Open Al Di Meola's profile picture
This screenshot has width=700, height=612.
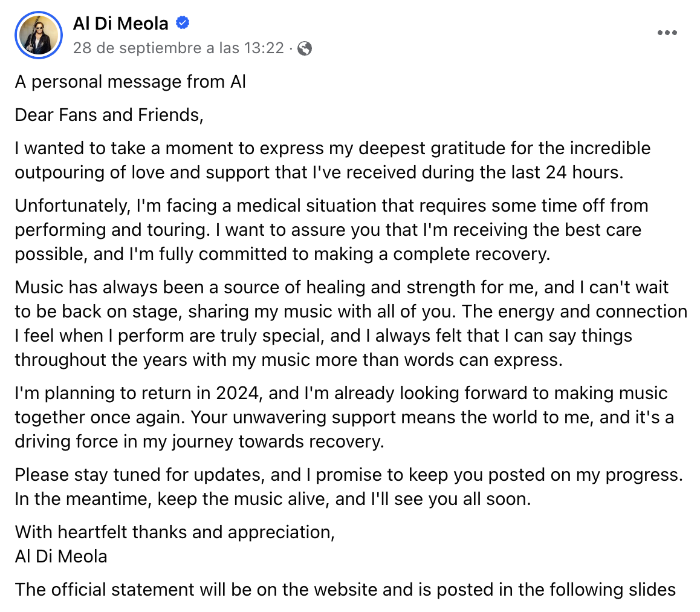39,35
